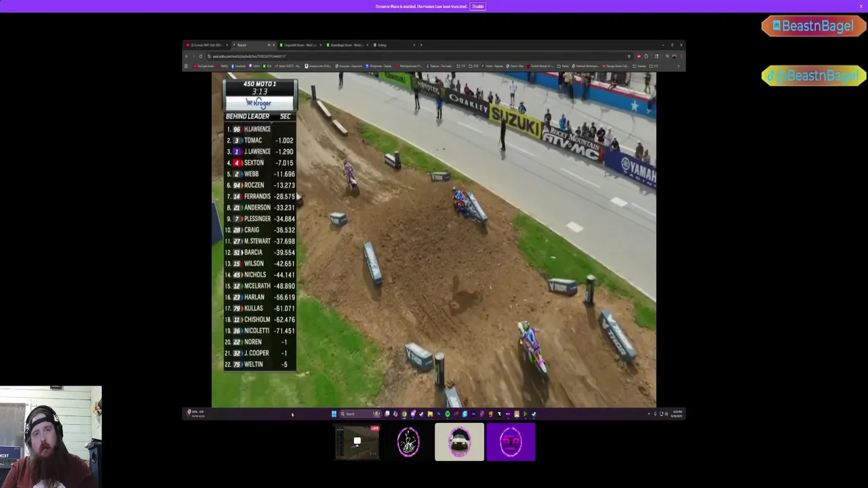Switch to the Settings browser tab
This screenshot has width=868, height=488.
[x=394, y=45]
